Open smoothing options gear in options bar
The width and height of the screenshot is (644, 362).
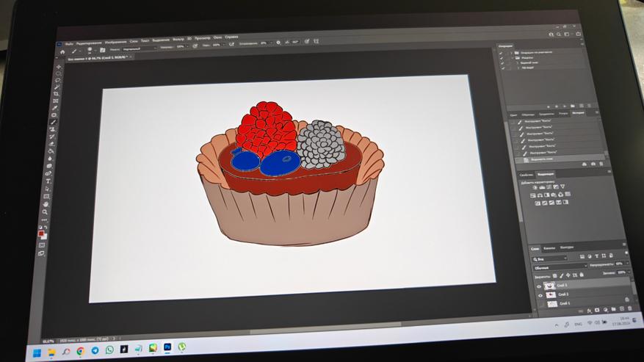coord(278,43)
